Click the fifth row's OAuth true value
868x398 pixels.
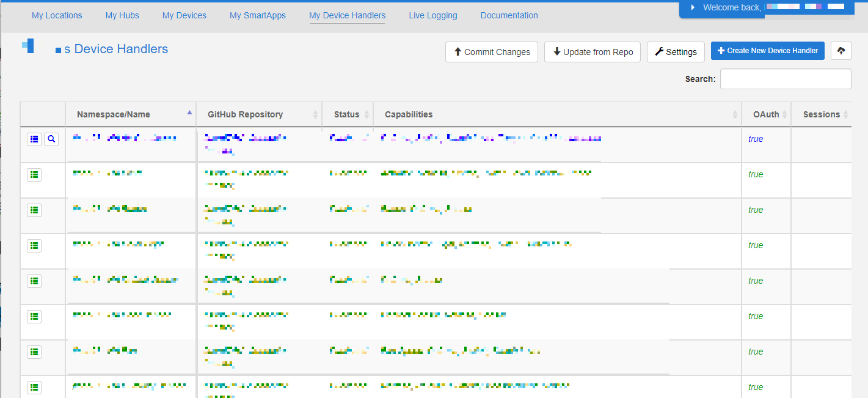tap(756, 281)
